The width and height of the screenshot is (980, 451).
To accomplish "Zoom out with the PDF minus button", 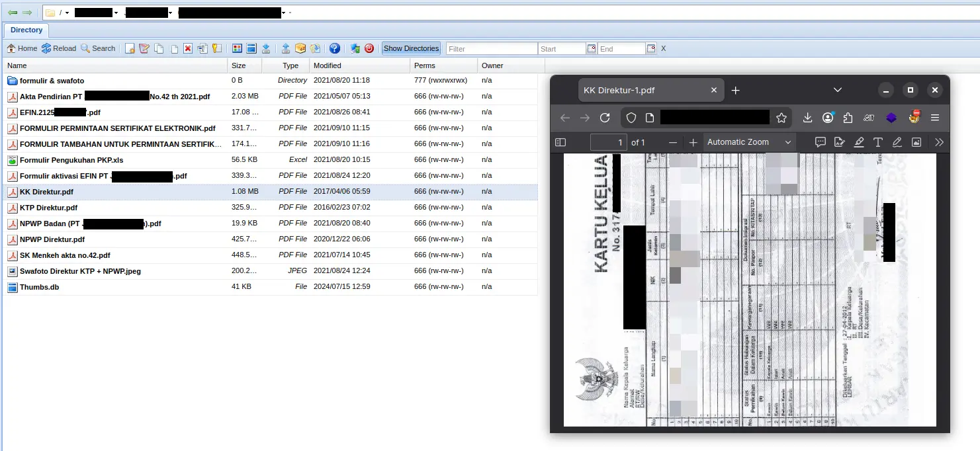I will pos(673,142).
